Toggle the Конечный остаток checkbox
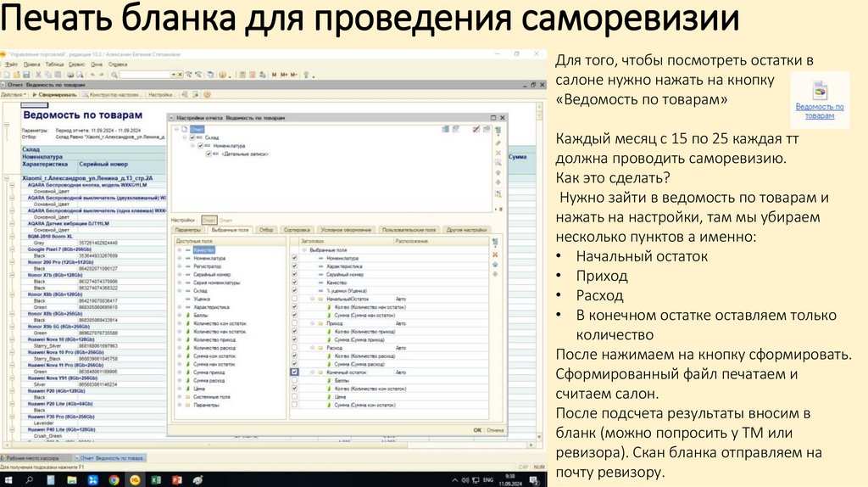 coord(294,372)
